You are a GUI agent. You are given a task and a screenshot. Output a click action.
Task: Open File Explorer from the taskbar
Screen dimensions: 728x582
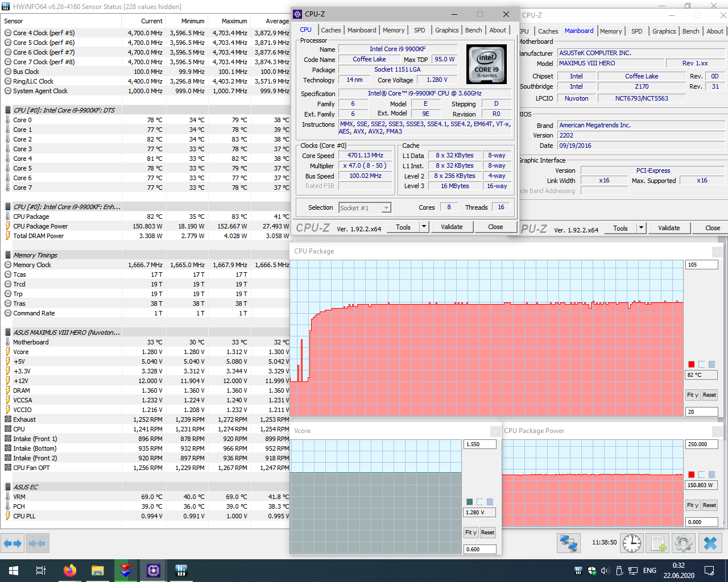pos(97,571)
